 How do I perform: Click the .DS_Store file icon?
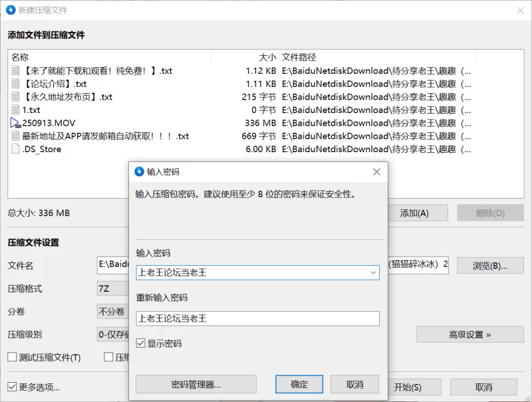click(16, 150)
